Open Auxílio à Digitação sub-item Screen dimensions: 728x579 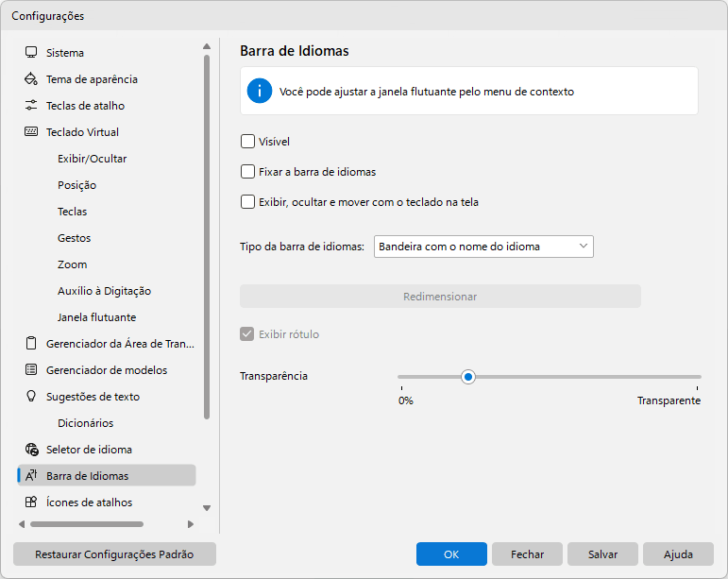(x=105, y=291)
